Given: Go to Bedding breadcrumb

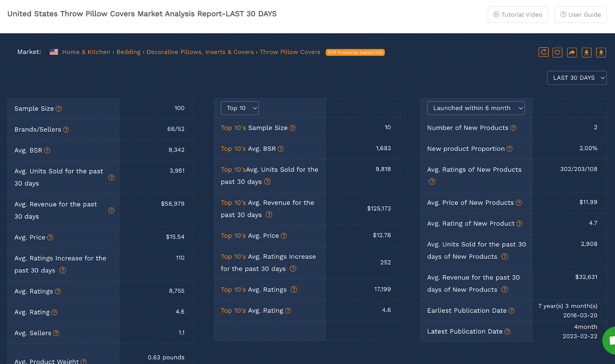Looking at the screenshot, I should [x=128, y=52].
